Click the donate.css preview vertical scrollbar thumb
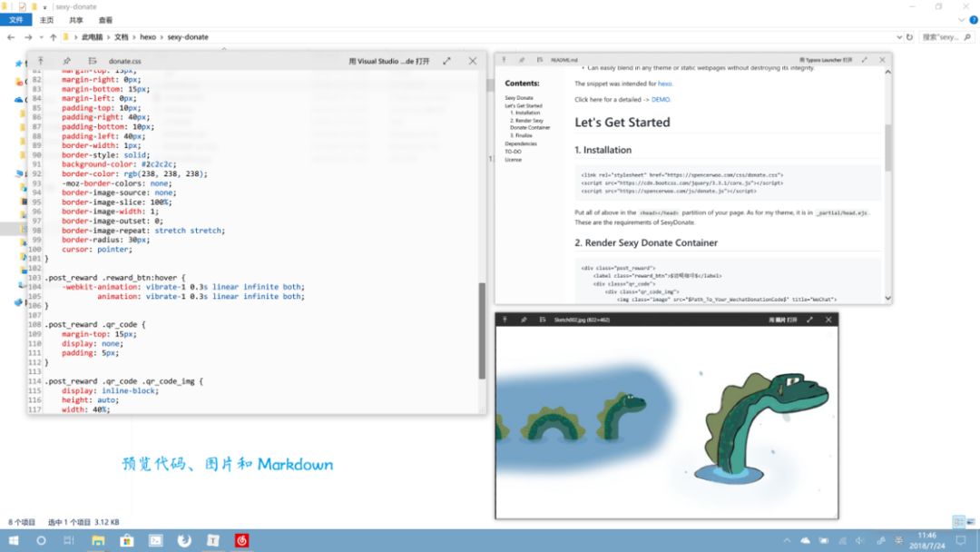Screen dimensions: 980x552 [482, 330]
